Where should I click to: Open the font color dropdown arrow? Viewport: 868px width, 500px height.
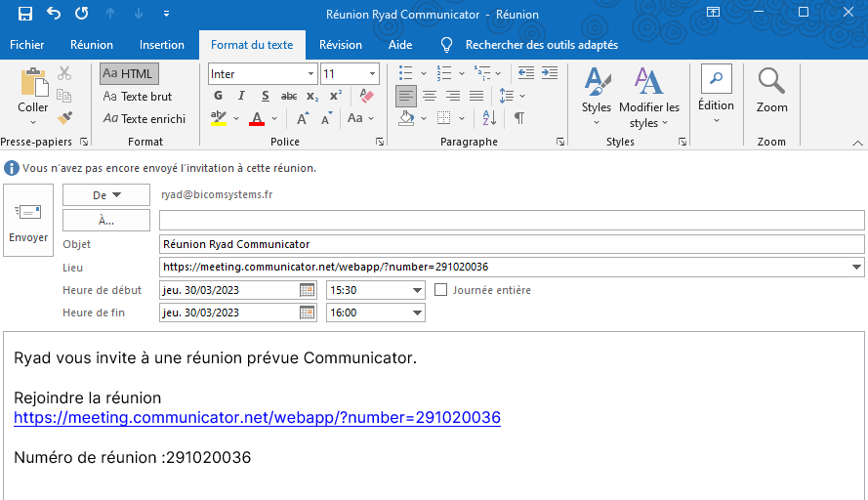click(274, 118)
